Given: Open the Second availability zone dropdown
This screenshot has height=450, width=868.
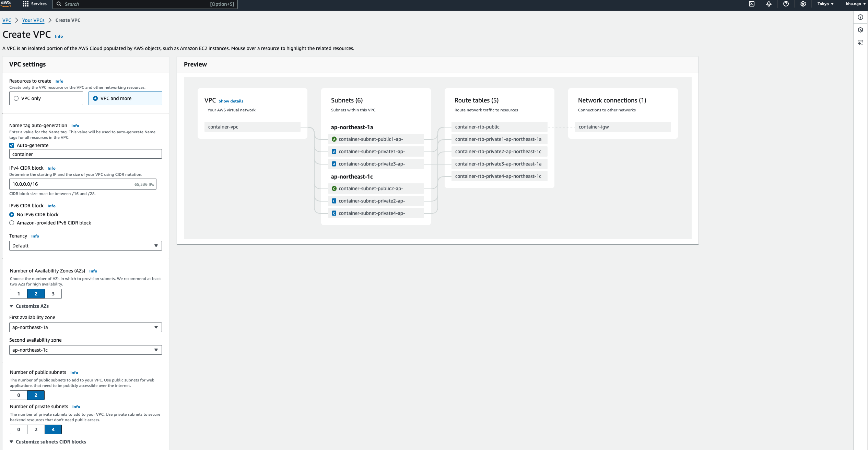Looking at the screenshot, I should pyautogui.click(x=85, y=350).
